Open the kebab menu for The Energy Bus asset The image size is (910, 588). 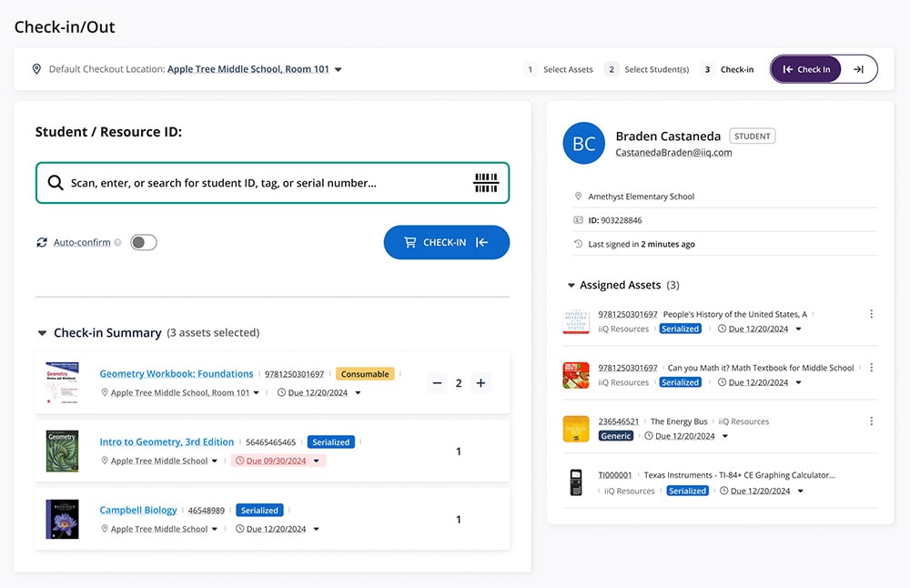click(871, 421)
